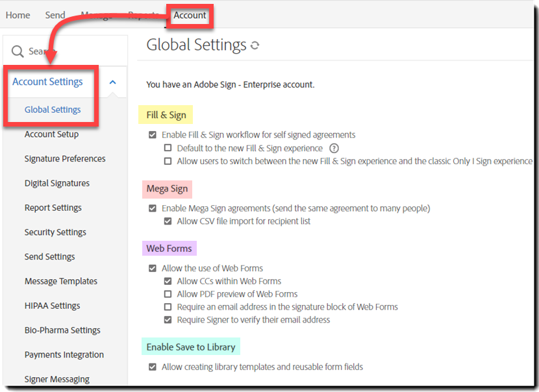Open Signature Preferences
Screen dimensions: 539x392
pos(65,159)
